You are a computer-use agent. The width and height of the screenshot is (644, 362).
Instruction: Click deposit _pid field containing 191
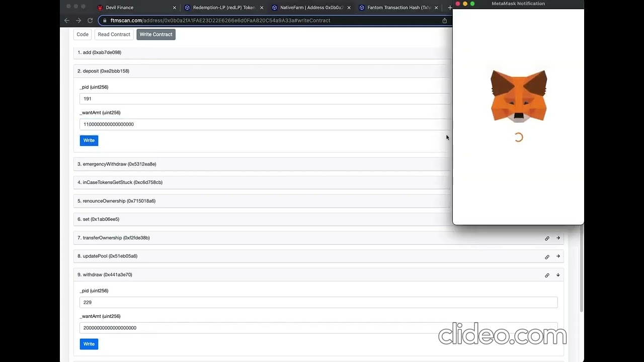pos(265,99)
